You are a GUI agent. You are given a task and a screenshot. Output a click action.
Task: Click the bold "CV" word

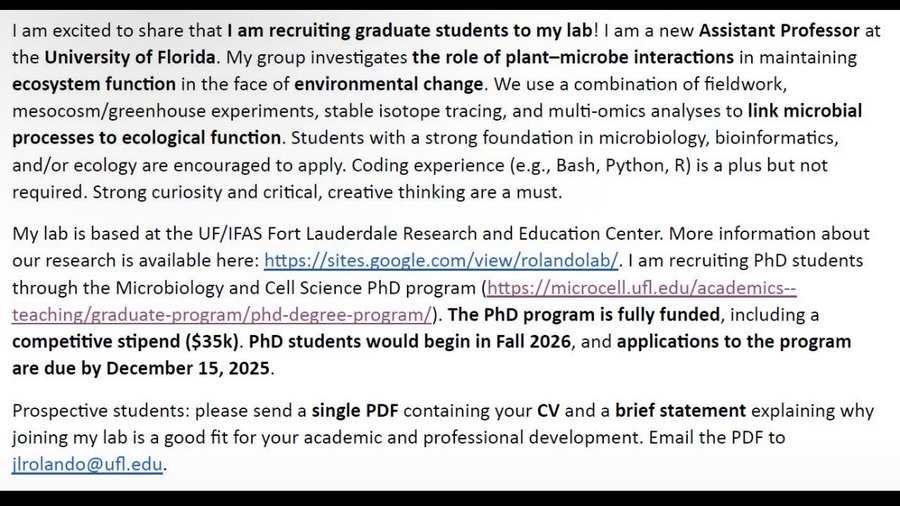(x=549, y=411)
